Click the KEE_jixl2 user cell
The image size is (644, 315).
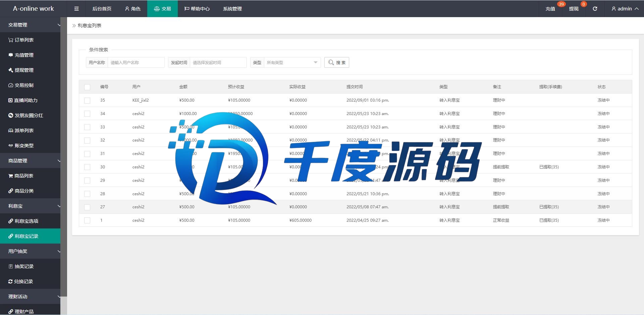[141, 100]
